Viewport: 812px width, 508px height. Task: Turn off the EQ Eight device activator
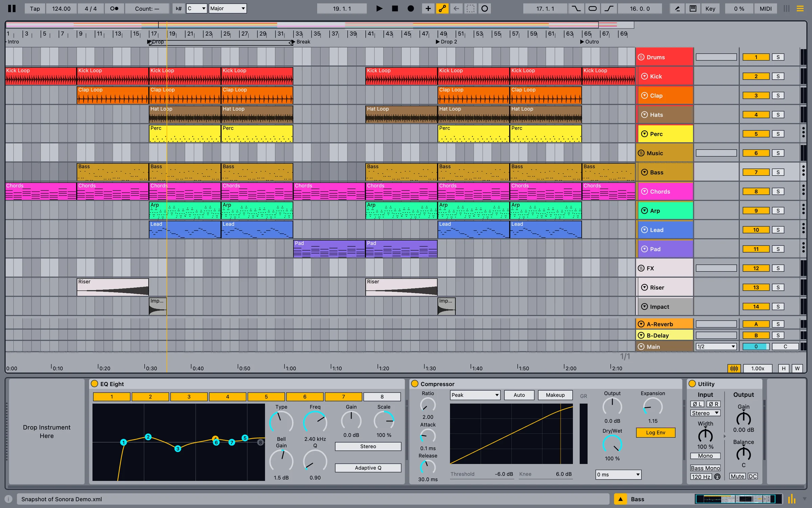coord(94,384)
